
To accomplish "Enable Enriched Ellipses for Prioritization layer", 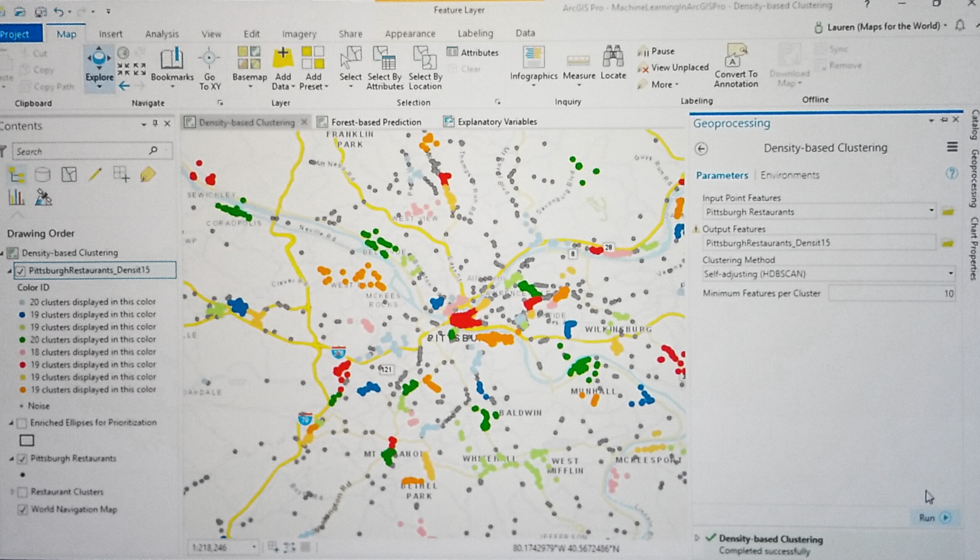I will pyautogui.click(x=22, y=423).
